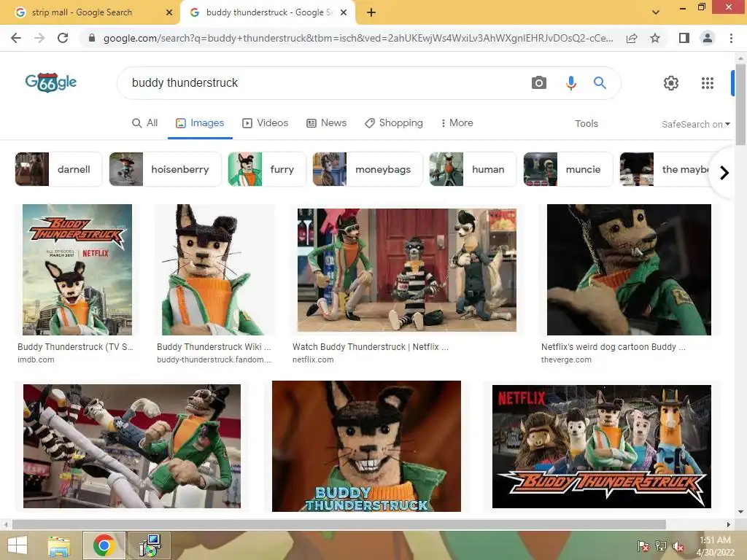Screen dimensions: 747x560
Task: Select the darnell suggestion chip
Action: pyautogui.click(x=58, y=169)
